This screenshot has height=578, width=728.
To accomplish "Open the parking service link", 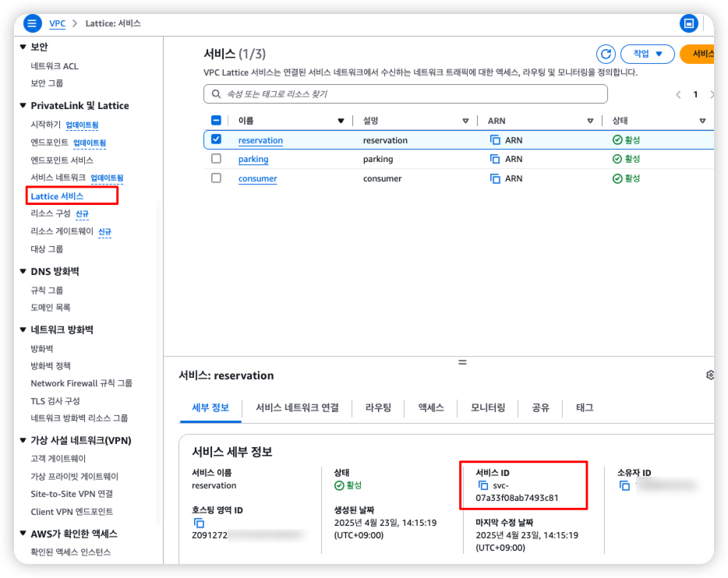I will (253, 159).
